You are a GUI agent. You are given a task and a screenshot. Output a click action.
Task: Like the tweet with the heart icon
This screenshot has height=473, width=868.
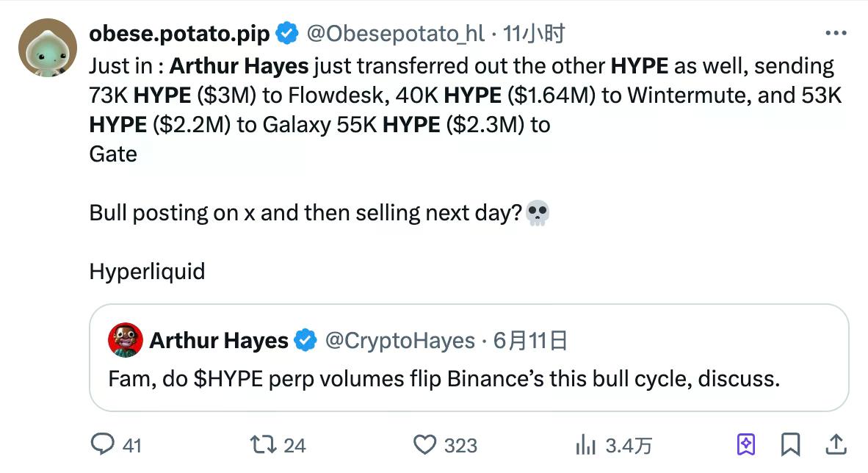coord(424,444)
